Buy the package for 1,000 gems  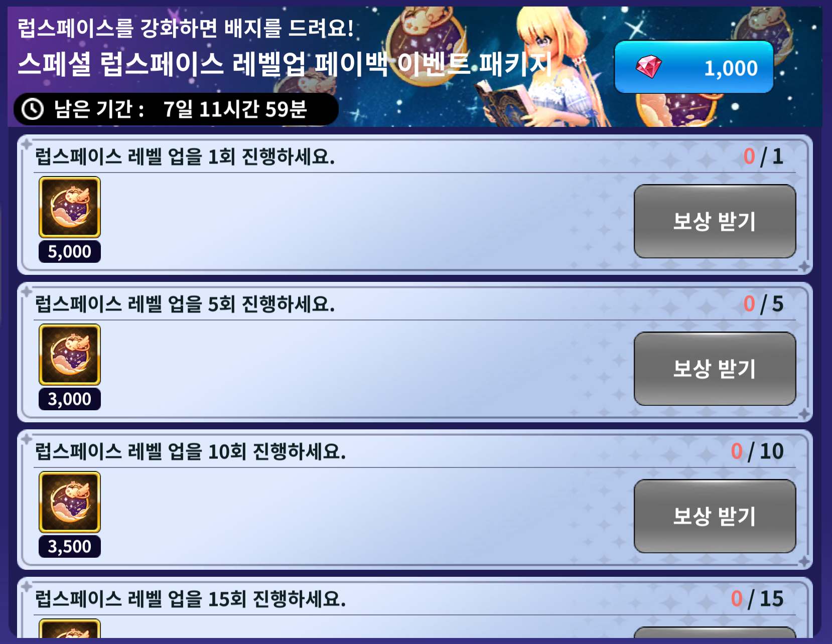[694, 67]
